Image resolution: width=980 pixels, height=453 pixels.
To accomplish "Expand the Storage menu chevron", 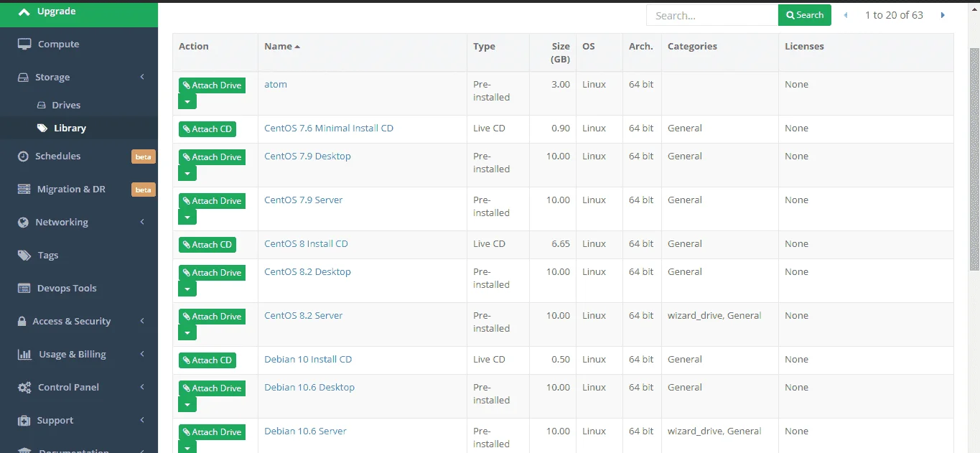I will click(142, 77).
